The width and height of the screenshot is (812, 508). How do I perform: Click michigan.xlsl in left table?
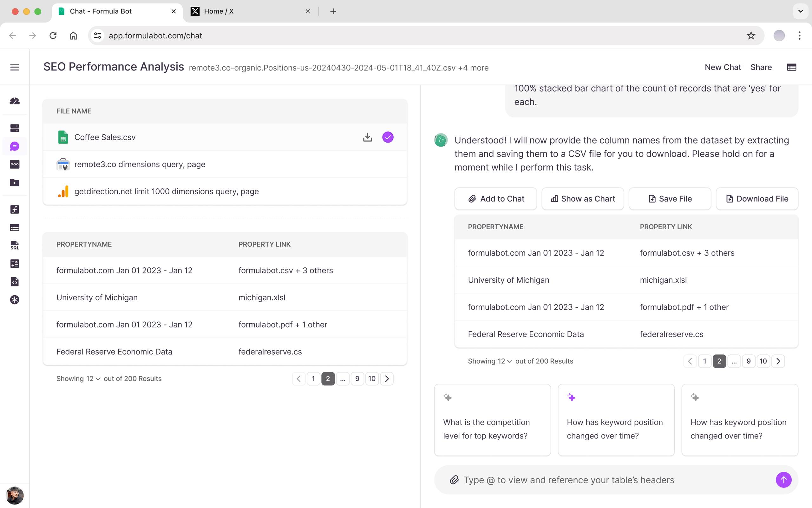[x=262, y=298]
